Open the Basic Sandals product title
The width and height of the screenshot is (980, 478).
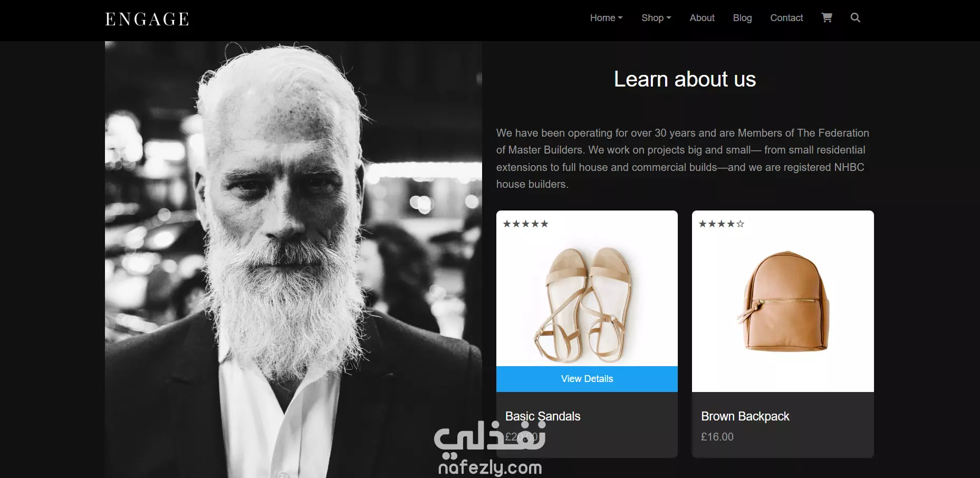click(x=543, y=416)
